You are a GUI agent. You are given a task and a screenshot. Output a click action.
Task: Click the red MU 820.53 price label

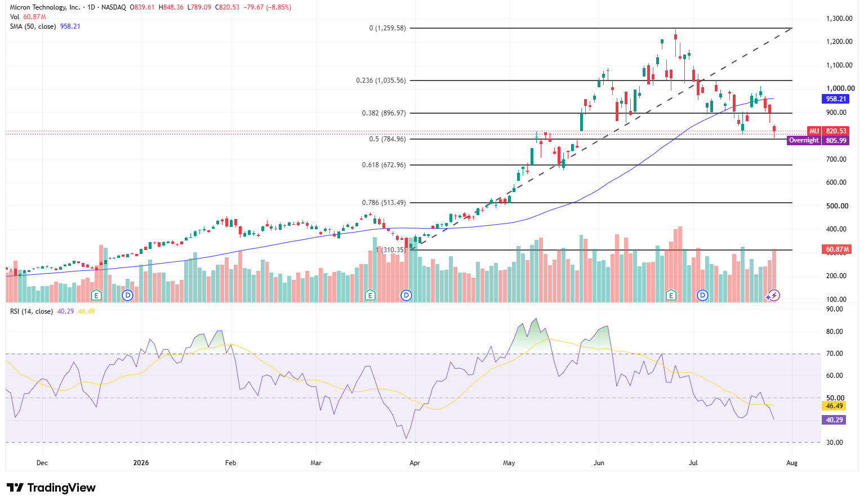click(x=828, y=131)
